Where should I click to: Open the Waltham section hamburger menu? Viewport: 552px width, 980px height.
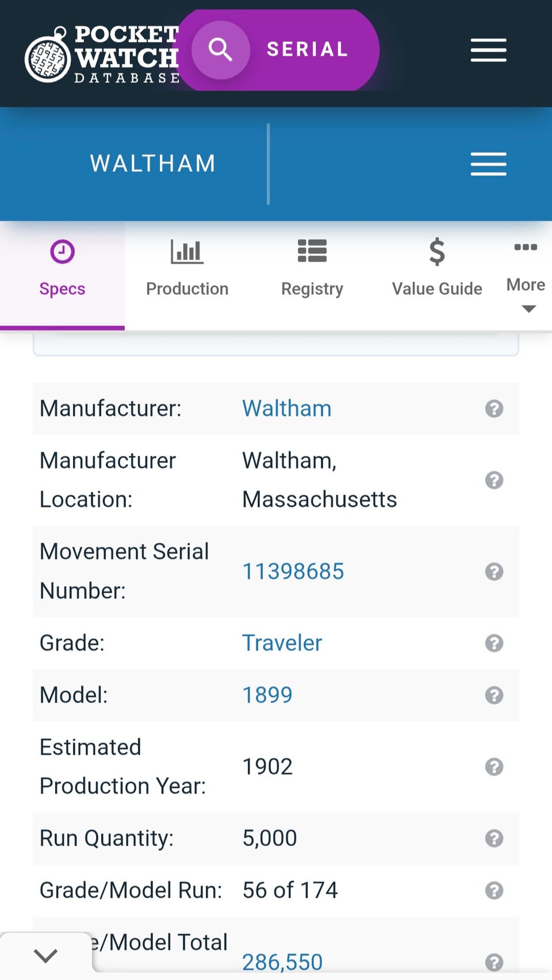488,164
